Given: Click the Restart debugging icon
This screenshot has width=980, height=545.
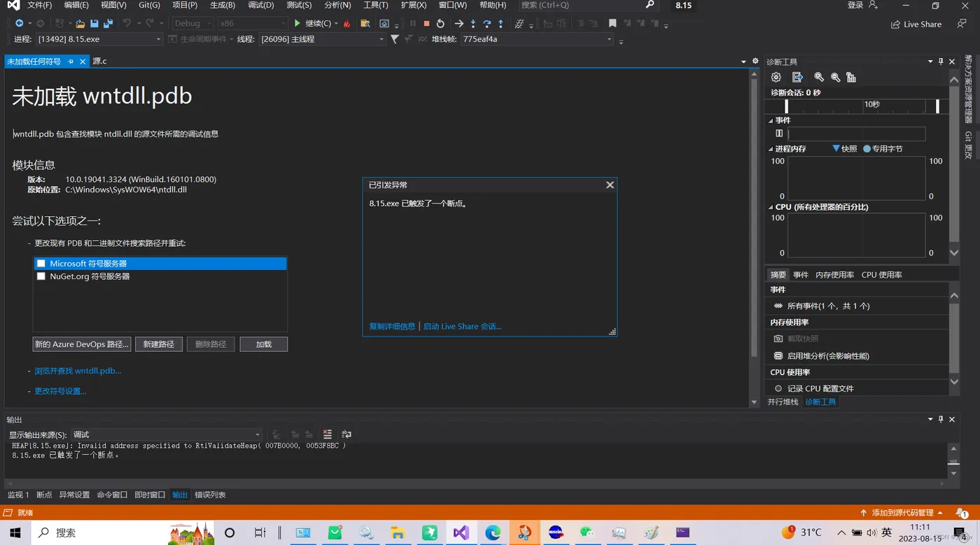Looking at the screenshot, I should click(440, 24).
